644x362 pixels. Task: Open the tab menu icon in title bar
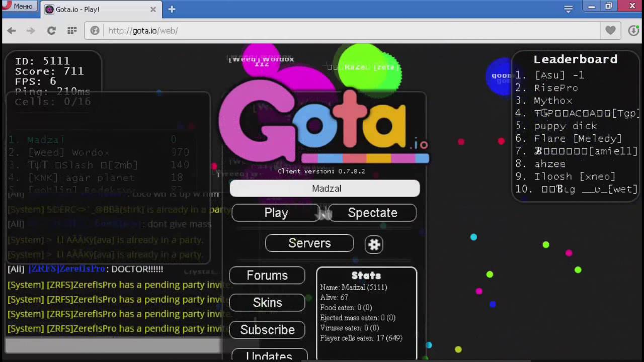pyautogui.click(x=569, y=9)
